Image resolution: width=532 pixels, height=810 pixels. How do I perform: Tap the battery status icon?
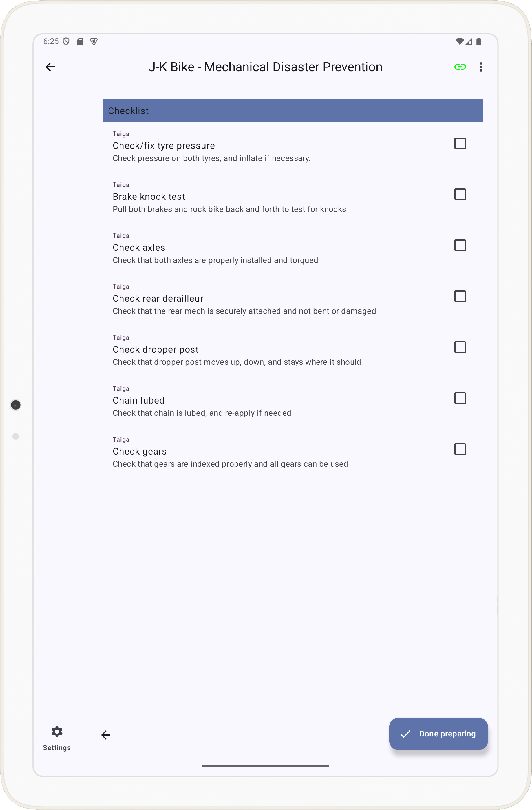click(478, 41)
